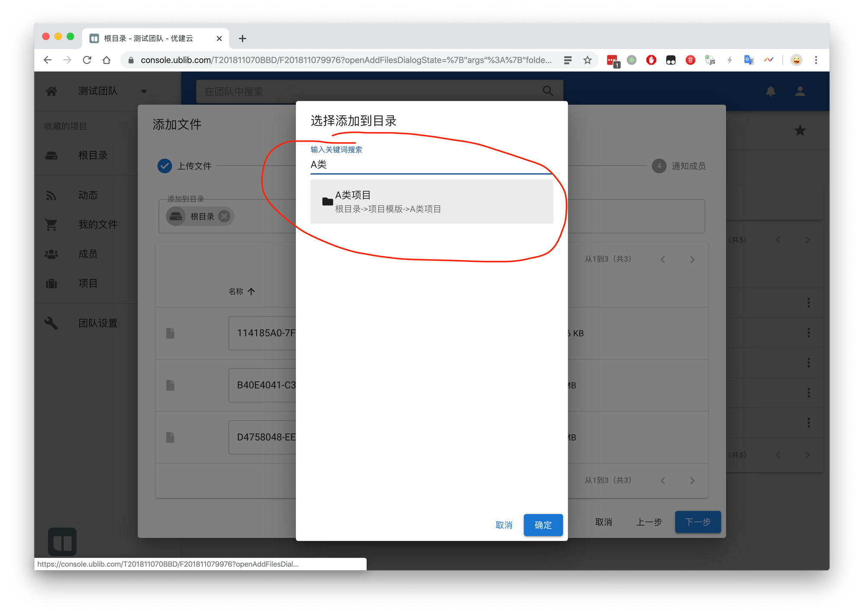The width and height of the screenshot is (864, 616).
Task: Open 我的文件 in sidebar
Action: [x=98, y=224]
